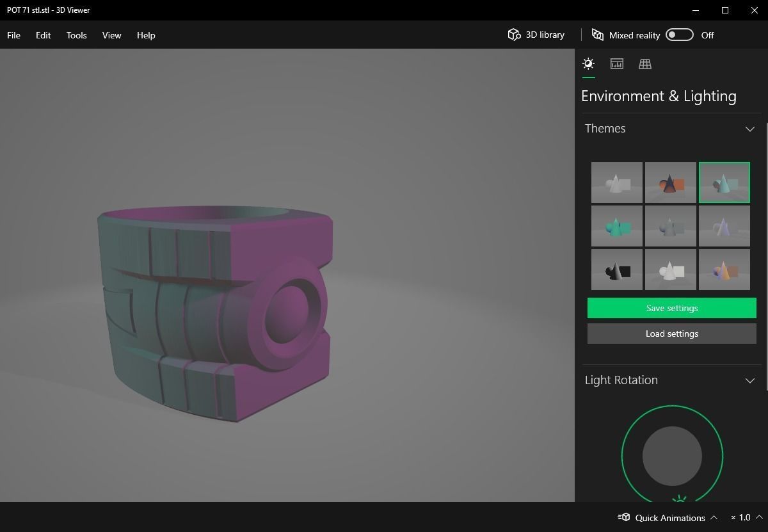Select the bright green shapes theme thumbnail

pos(617,226)
